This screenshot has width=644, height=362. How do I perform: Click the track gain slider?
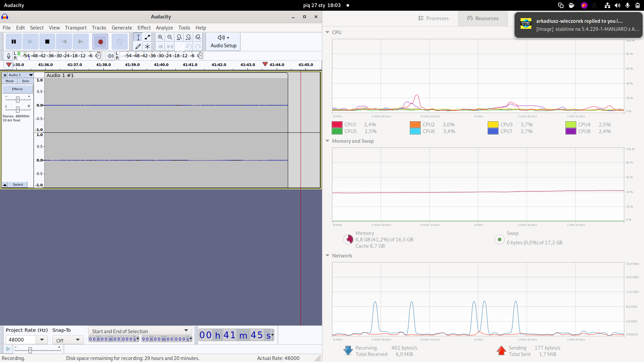click(18, 99)
